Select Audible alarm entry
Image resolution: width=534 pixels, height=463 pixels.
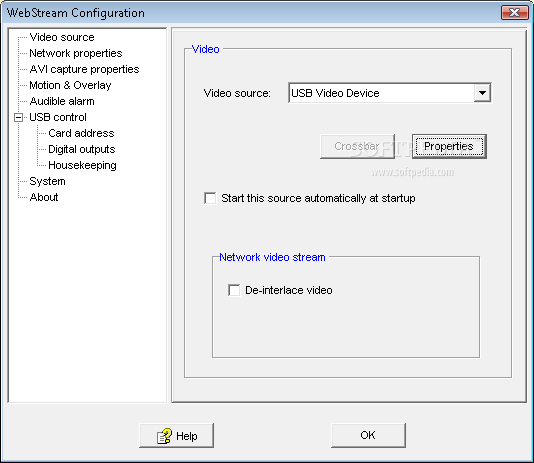coord(62,101)
